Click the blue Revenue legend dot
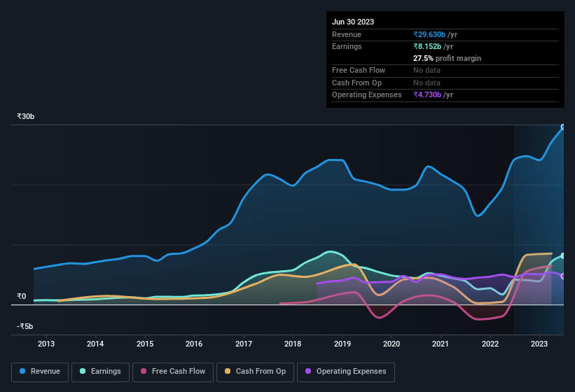The width and height of the screenshot is (575, 392). point(22,372)
